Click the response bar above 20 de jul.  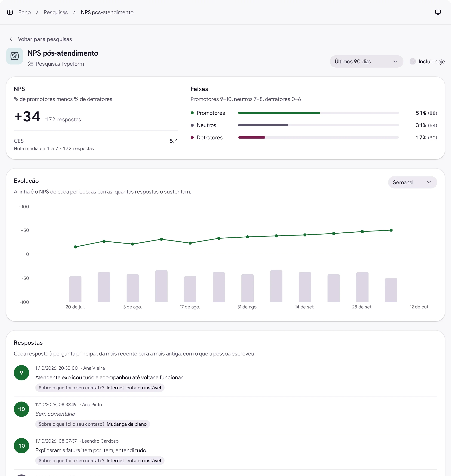pyautogui.click(x=75, y=289)
